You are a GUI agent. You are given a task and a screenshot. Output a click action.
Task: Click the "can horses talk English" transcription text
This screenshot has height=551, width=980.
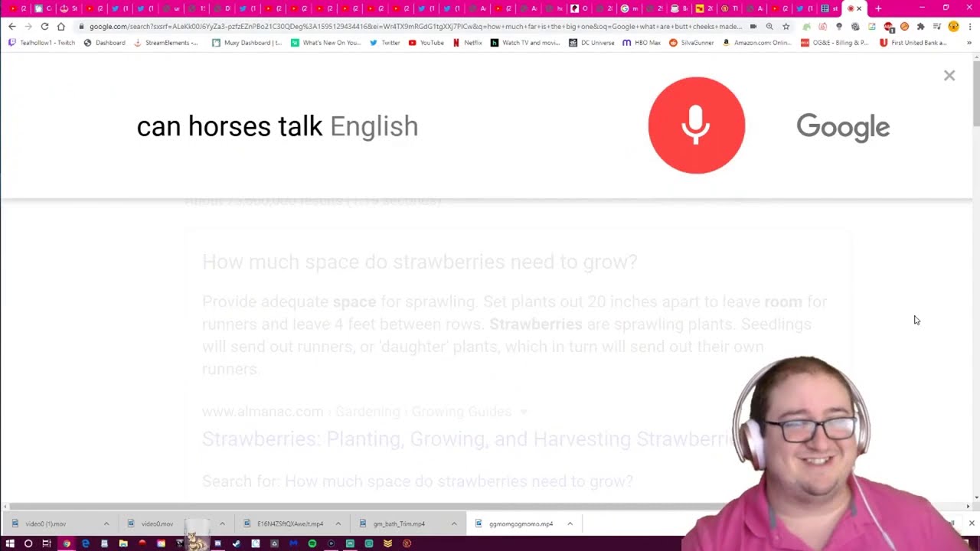[x=277, y=126]
